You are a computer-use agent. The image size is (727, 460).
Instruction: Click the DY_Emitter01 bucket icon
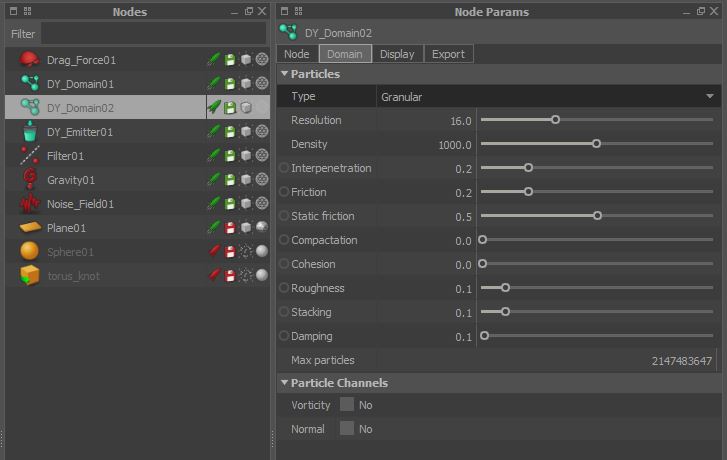pyautogui.click(x=29, y=132)
